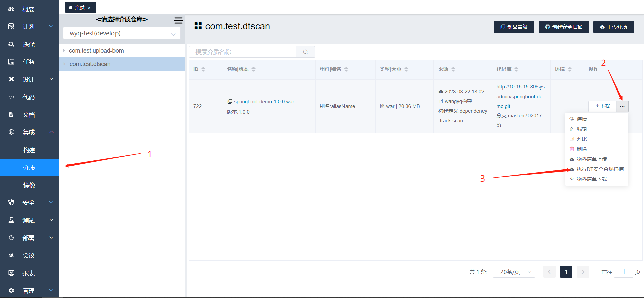This screenshot has height=298, width=644.
Task: Expand the com.test.upload-bom tree node
Action: click(x=64, y=51)
